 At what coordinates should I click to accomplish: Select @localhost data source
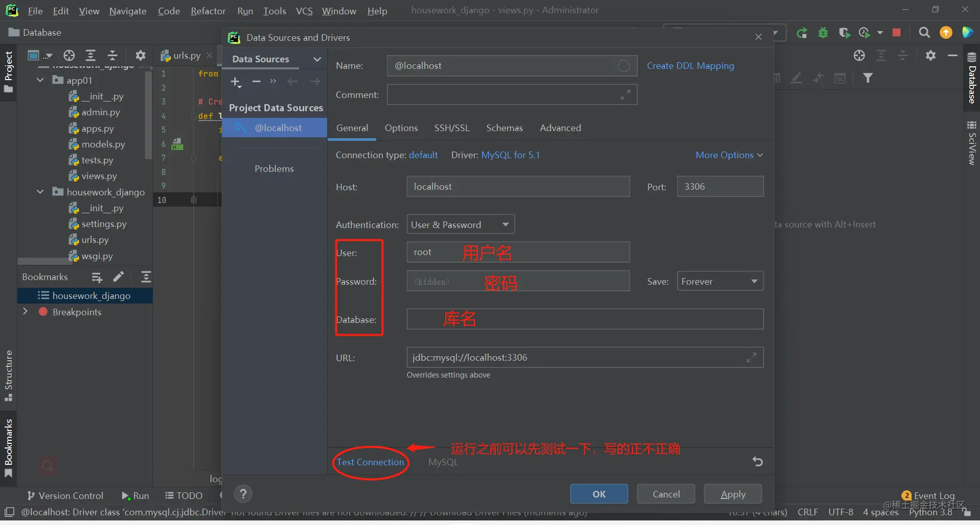point(275,128)
